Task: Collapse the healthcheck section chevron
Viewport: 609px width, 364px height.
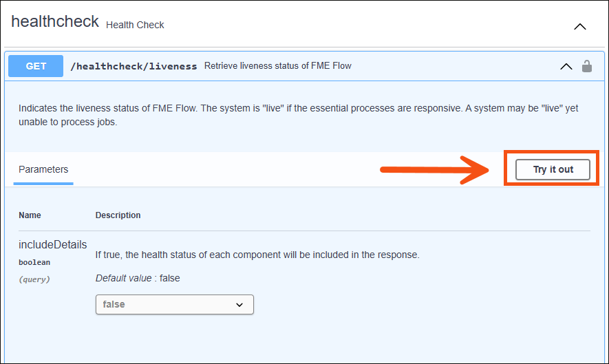Action: 580,26
